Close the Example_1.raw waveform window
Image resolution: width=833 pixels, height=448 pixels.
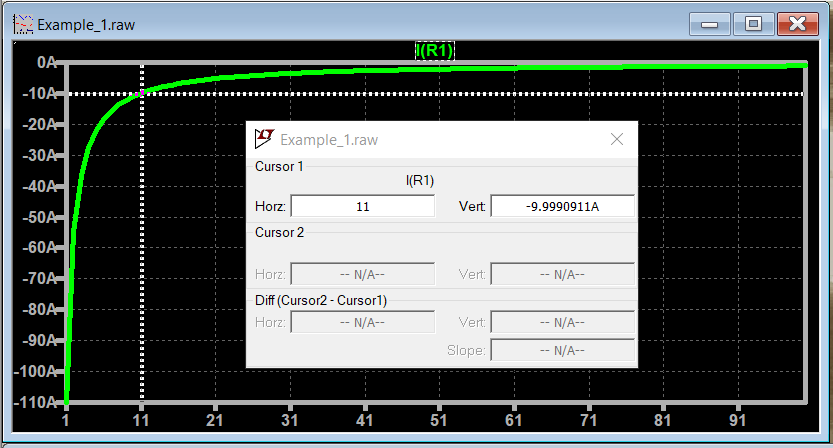tap(798, 24)
